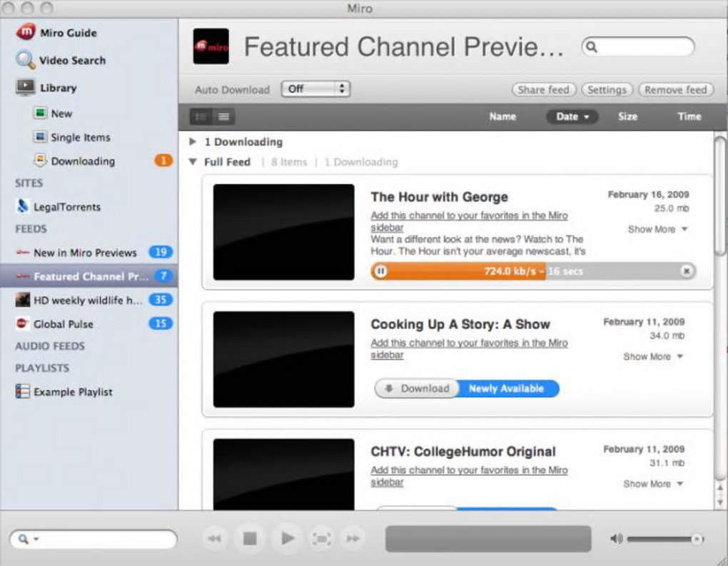Switch to the standard list view toggle
The width and height of the screenshot is (728, 566).
pos(201,116)
